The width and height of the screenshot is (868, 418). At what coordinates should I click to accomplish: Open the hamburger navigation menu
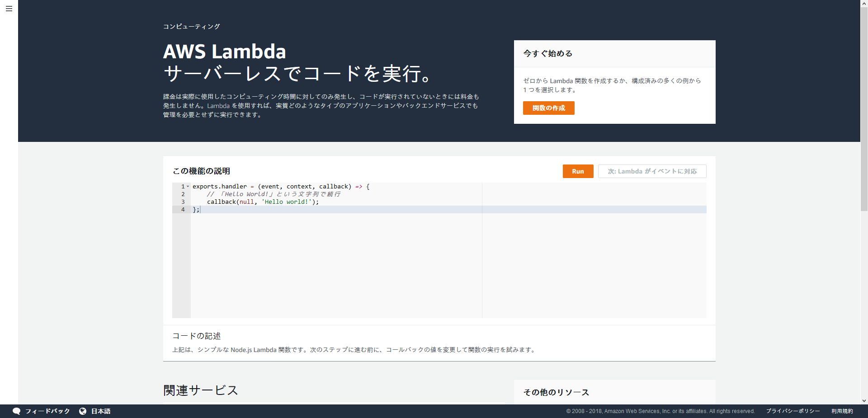coord(9,9)
